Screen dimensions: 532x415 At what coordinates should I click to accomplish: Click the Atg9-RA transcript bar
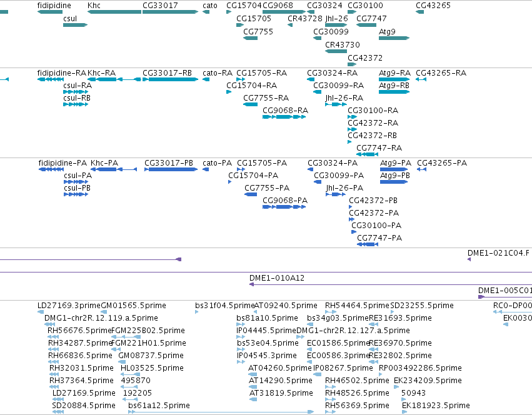394,79
